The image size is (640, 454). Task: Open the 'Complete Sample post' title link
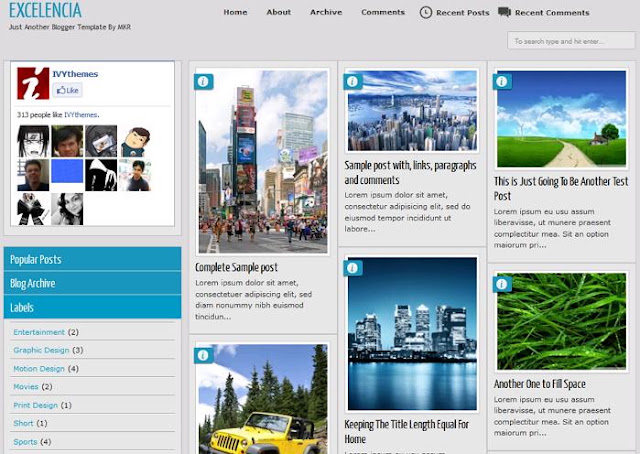click(236, 267)
